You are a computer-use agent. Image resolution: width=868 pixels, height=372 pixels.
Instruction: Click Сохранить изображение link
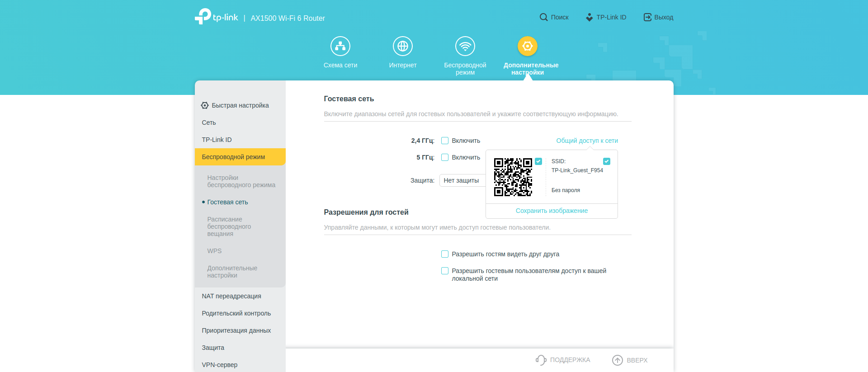pos(552,211)
